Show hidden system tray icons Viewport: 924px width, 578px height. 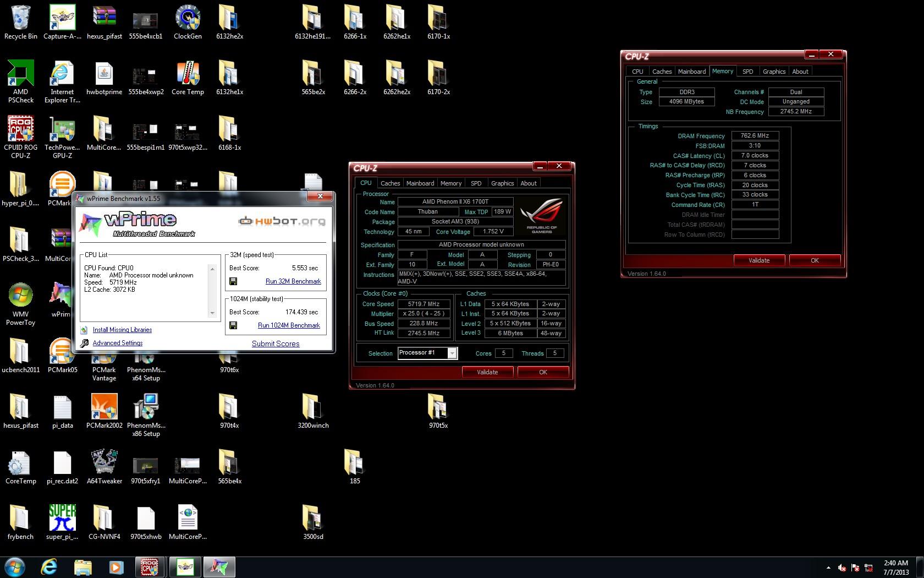[828, 568]
